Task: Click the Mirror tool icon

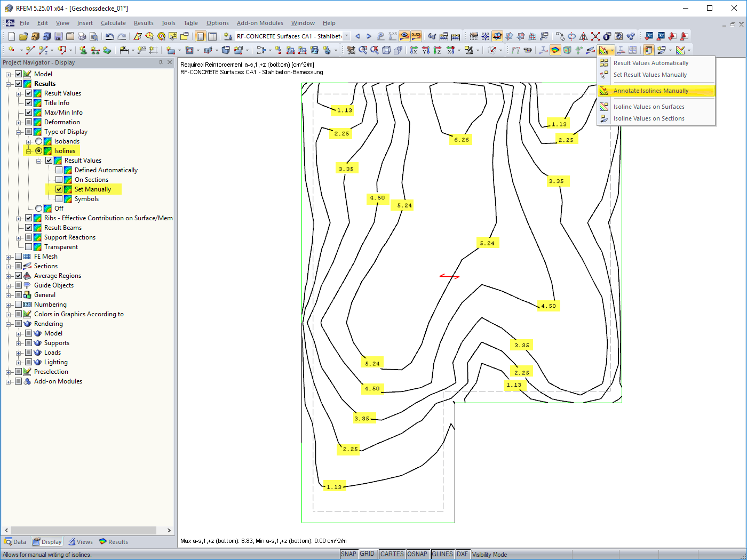Action: (584, 36)
